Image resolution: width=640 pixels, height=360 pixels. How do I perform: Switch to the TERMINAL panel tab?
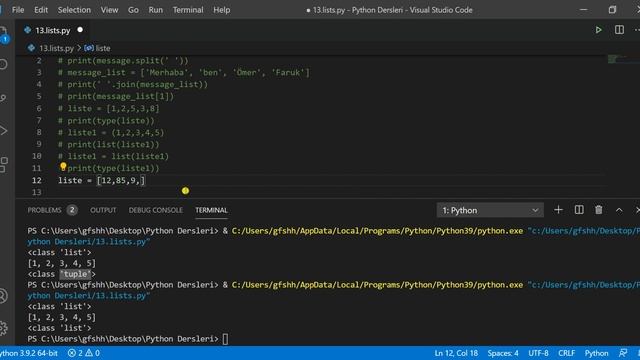coord(211,210)
